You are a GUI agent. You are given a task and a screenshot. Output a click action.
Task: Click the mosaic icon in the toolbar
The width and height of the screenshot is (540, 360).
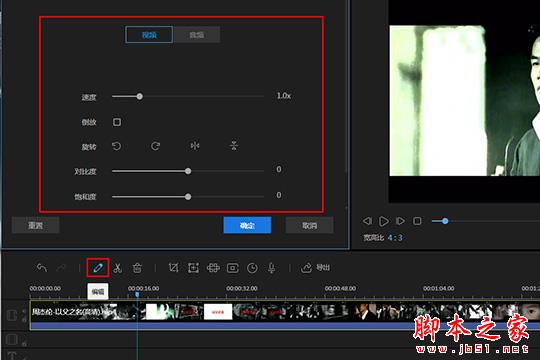pyautogui.click(x=213, y=268)
